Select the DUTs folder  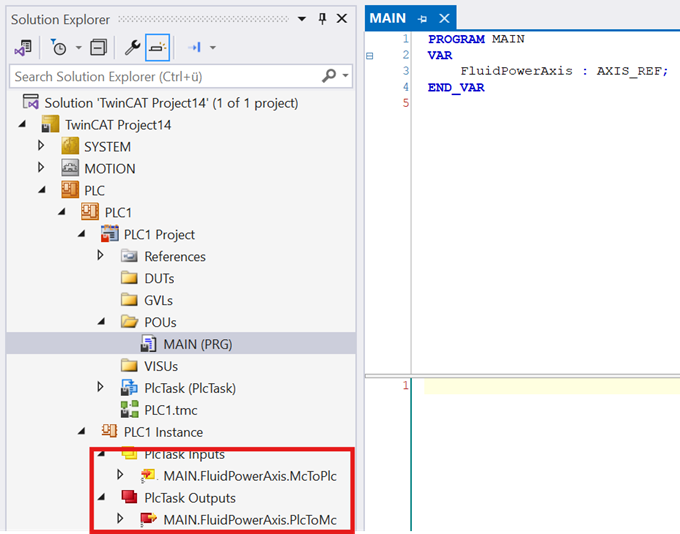tap(159, 278)
